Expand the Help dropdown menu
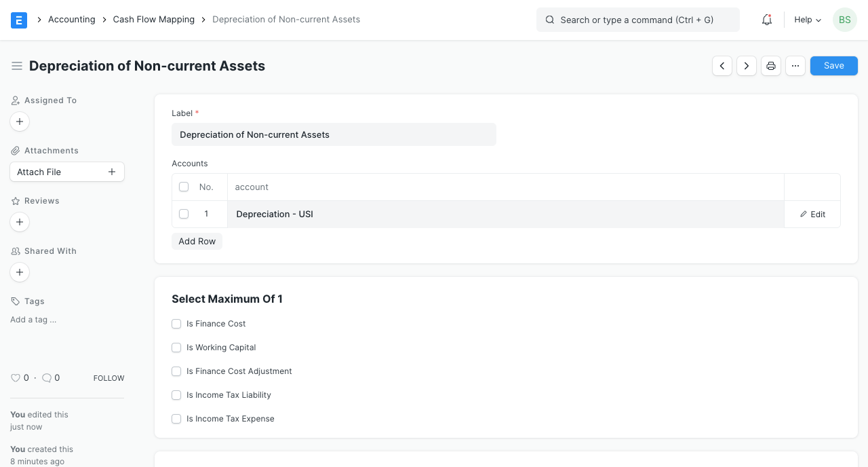The width and height of the screenshot is (868, 467). pyautogui.click(x=807, y=20)
